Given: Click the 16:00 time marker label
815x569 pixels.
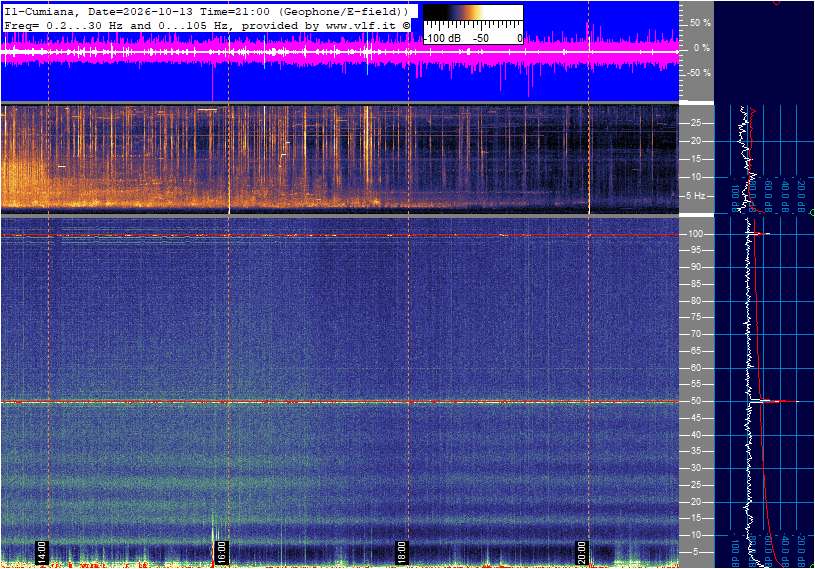Looking at the screenshot, I should point(221,552).
